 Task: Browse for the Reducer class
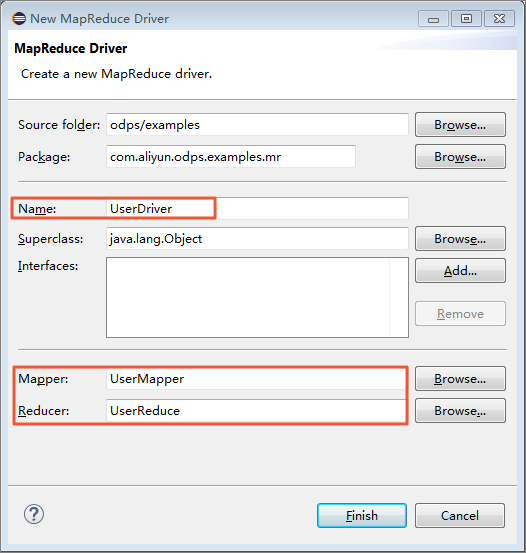[460, 411]
